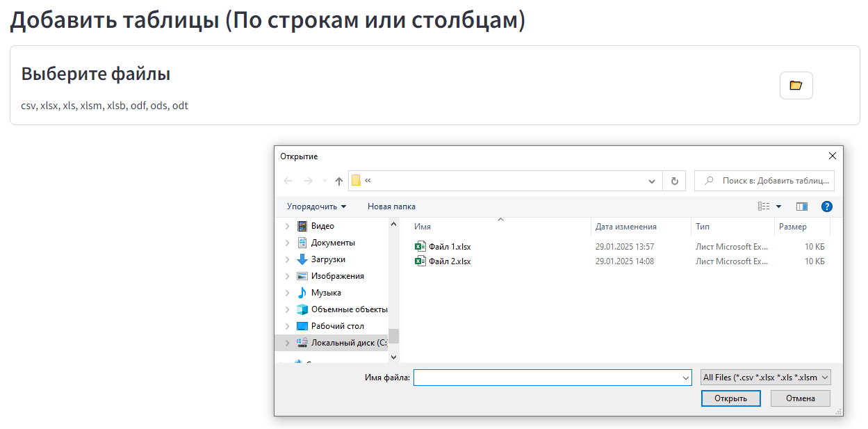
Task: Create a new folder with Новая папка
Action: [x=391, y=207]
